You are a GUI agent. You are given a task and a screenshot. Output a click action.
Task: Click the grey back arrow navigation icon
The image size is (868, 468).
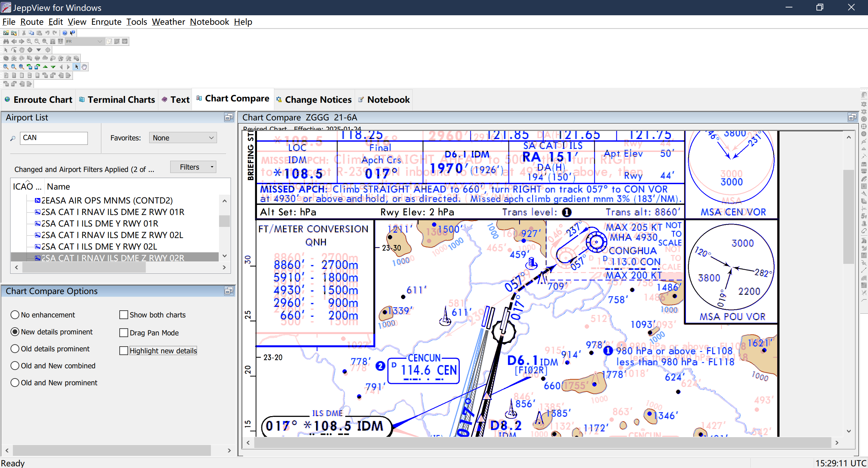pyautogui.click(x=14, y=41)
